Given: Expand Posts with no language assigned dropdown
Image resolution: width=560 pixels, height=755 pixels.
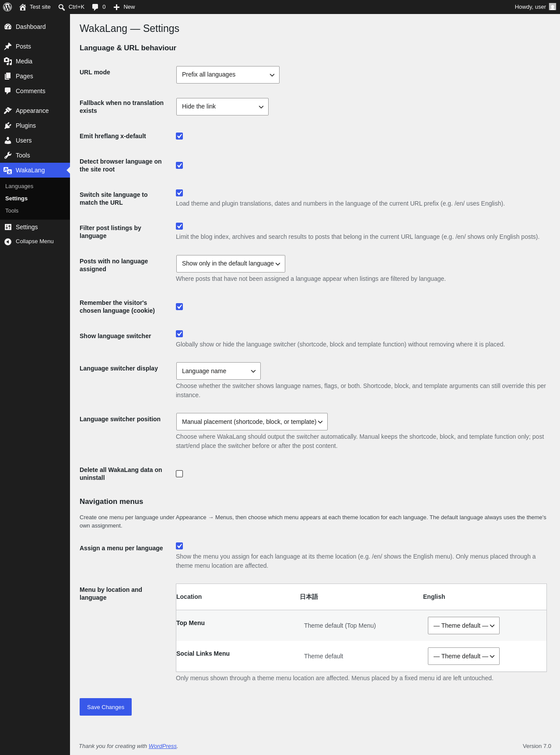Looking at the screenshot, I should click(x=231, y=264).
